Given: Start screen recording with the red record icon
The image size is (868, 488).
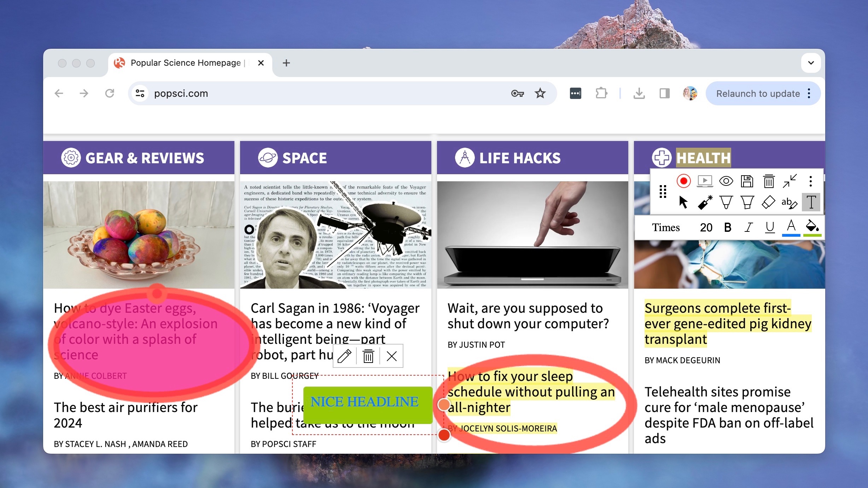Looking at the screenshot, I should [684, 181].
